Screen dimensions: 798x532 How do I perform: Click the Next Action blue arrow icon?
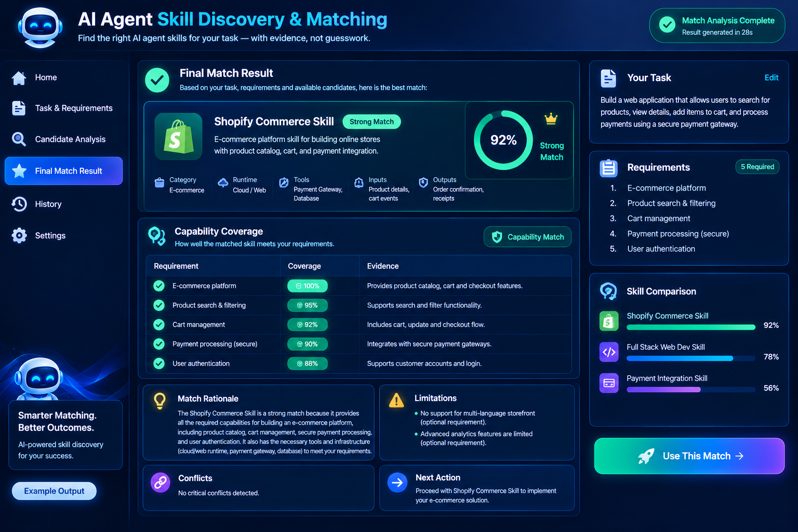(x=397, y=483)
